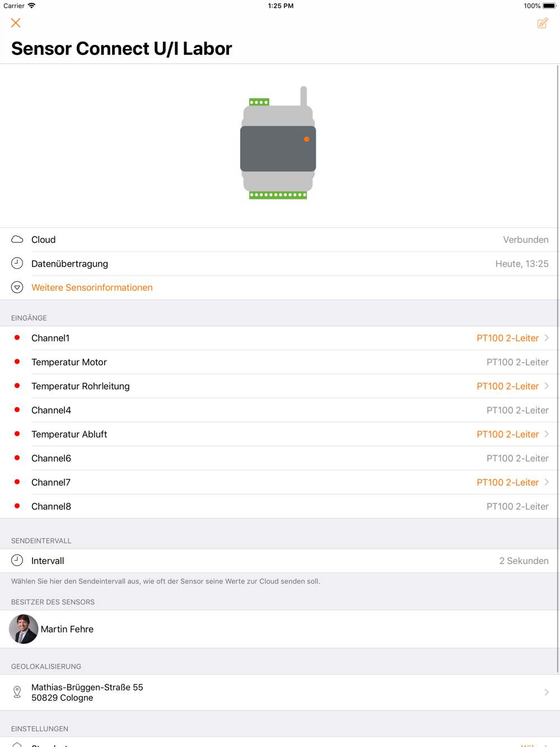
Task: Click the Datenübertragung clock icon
Action: point(17,263)
